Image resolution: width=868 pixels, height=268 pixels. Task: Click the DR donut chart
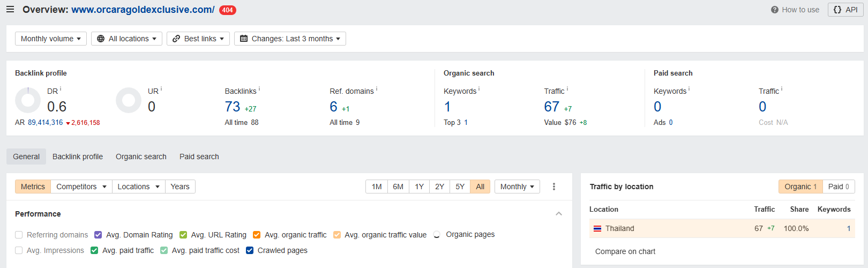coord(28,100)
